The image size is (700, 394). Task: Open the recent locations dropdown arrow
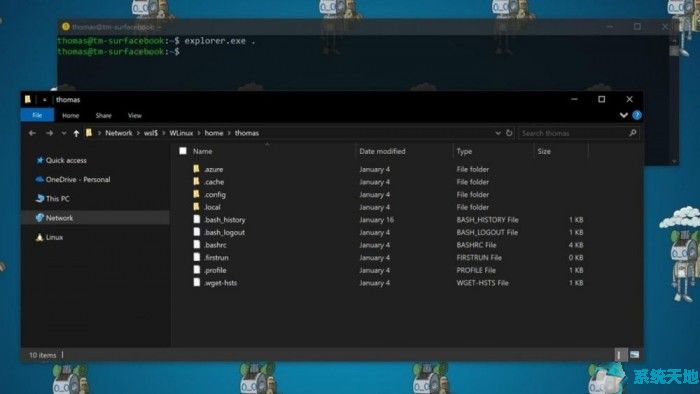coord(64,133)
